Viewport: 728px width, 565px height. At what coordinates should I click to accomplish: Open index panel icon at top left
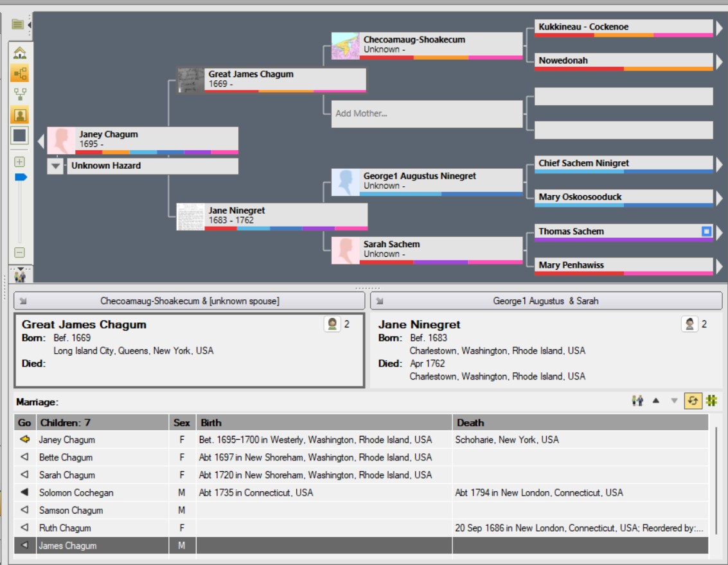(x=18, y=24)
